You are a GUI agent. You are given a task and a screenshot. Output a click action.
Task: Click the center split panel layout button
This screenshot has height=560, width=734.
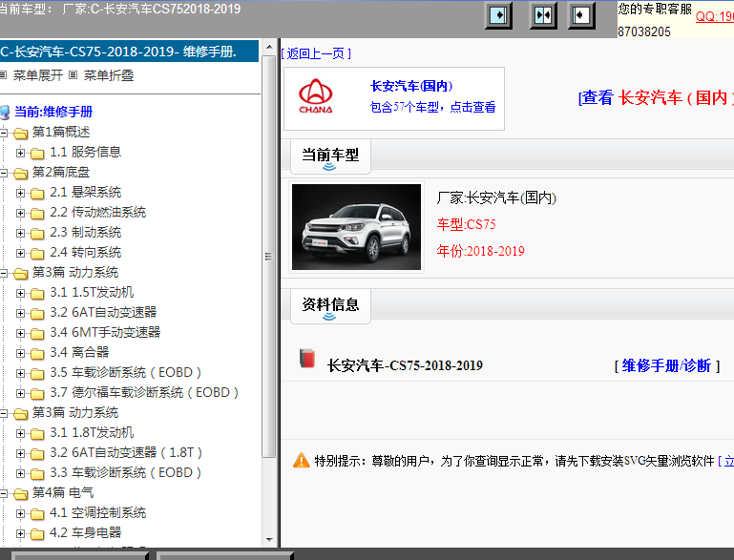coord(543,15)
